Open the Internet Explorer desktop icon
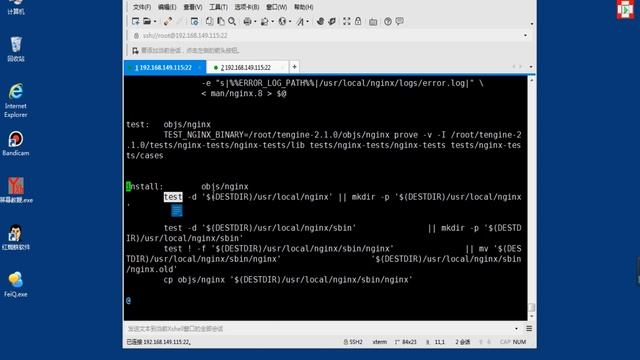Screen dimensions: 640x360 tap(16, 100)
